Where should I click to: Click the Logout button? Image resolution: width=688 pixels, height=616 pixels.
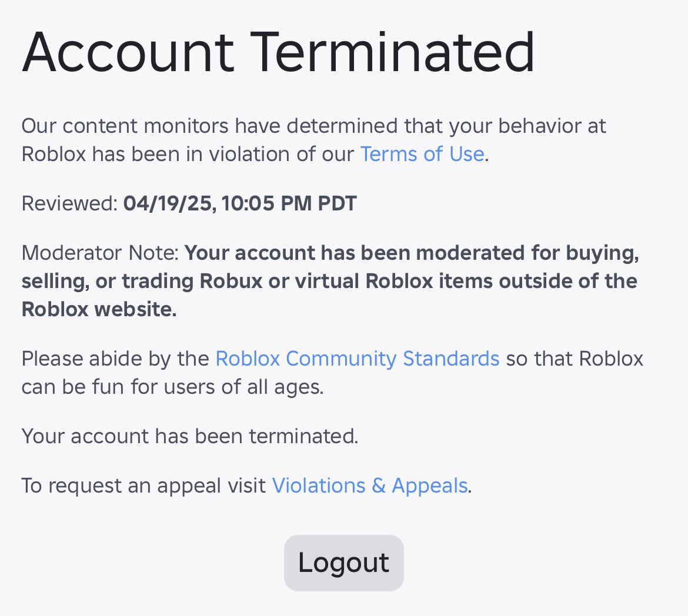(343, 563)
